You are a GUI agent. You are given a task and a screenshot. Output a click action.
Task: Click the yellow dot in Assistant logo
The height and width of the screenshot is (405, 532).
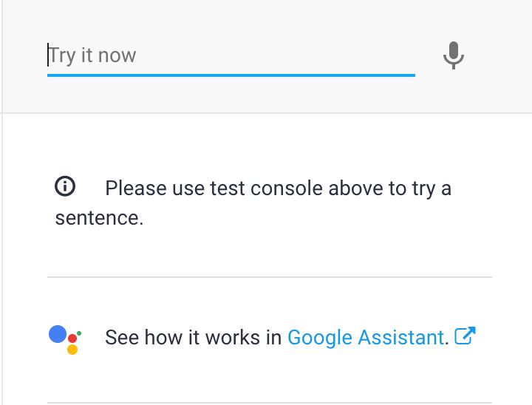click(x=72, y=350)
